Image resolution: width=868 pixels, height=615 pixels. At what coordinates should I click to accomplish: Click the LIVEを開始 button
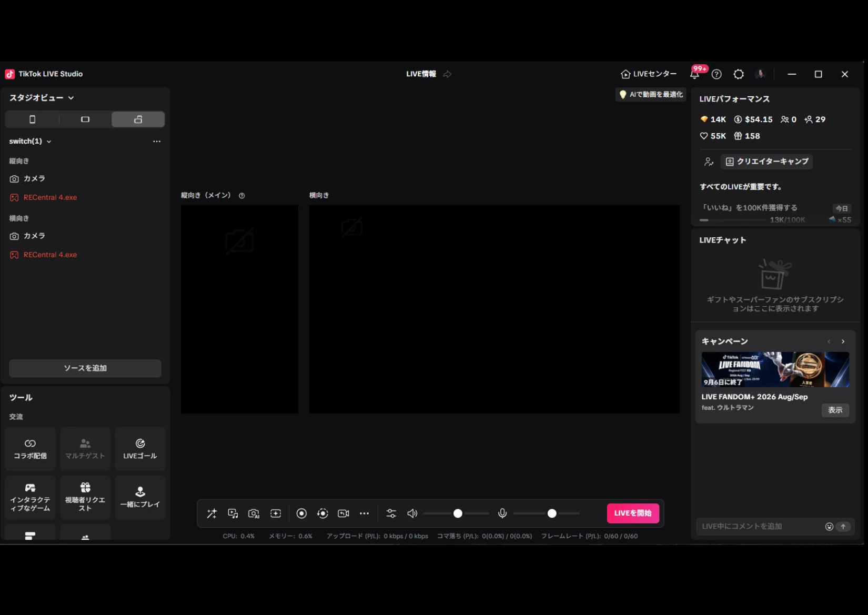coord(633,513)
